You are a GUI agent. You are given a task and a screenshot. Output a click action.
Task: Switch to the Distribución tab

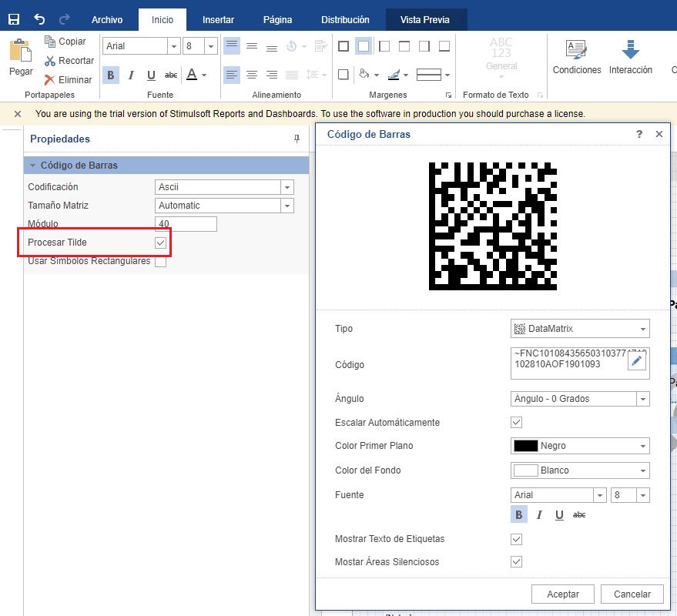click(x=345, y=20)
